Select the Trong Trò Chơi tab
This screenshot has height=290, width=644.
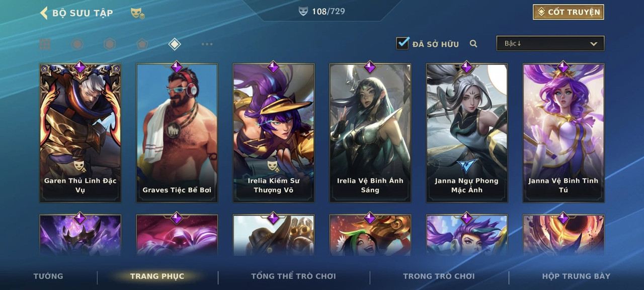[439, 276]
